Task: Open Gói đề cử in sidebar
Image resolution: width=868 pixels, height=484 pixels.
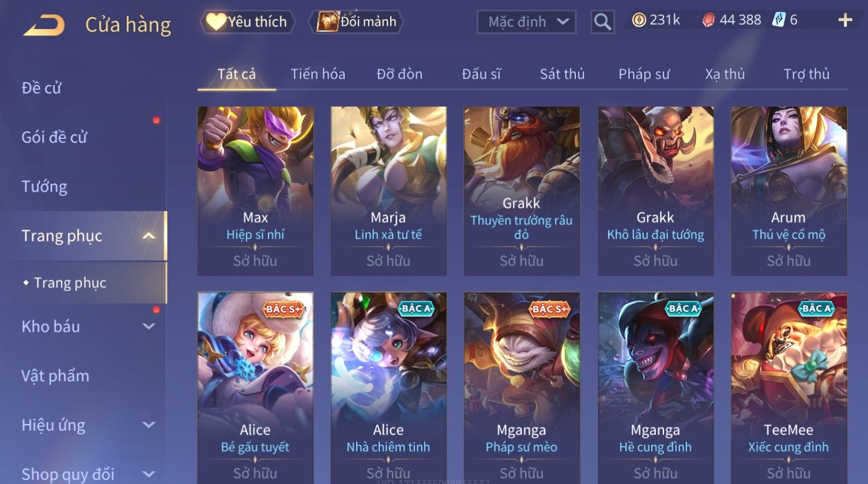Action: point(54,137)
